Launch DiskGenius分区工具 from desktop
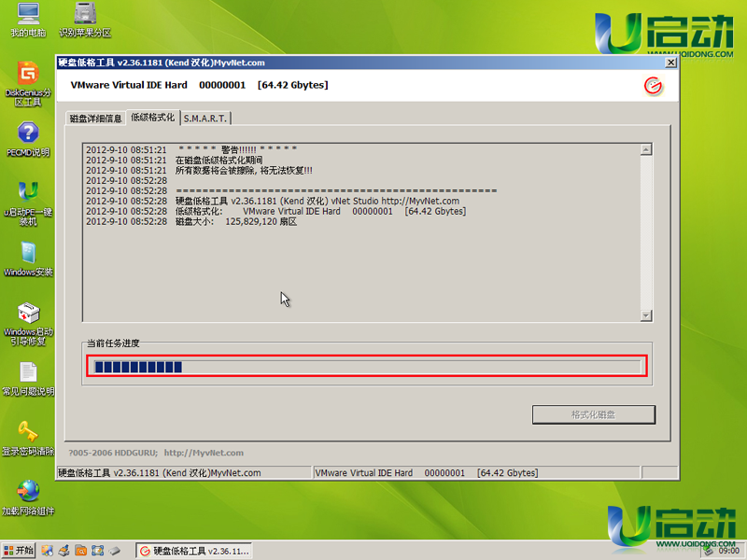Image resolution: width=747 pixels, height=560 pixels. 28,84
